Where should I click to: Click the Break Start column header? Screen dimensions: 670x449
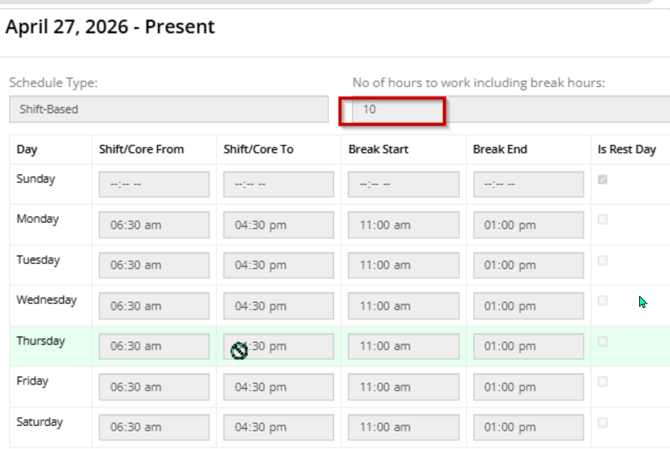378,149
